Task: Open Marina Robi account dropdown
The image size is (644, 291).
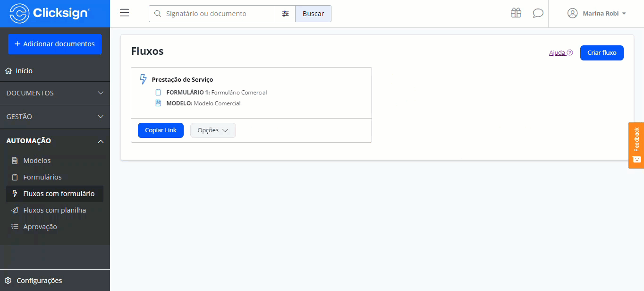Action: point(597,13)
